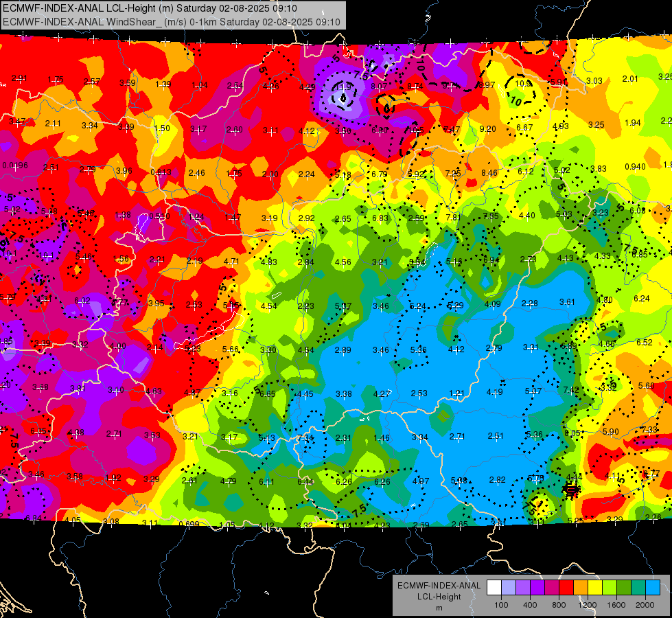Select the grid value 5.60
Screen dimensions: 672x618
[646, 385]
